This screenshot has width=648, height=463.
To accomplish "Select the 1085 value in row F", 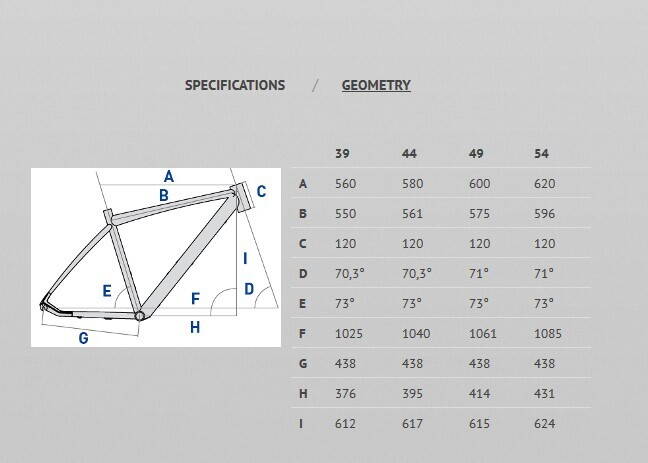I will tap(548, 334).
